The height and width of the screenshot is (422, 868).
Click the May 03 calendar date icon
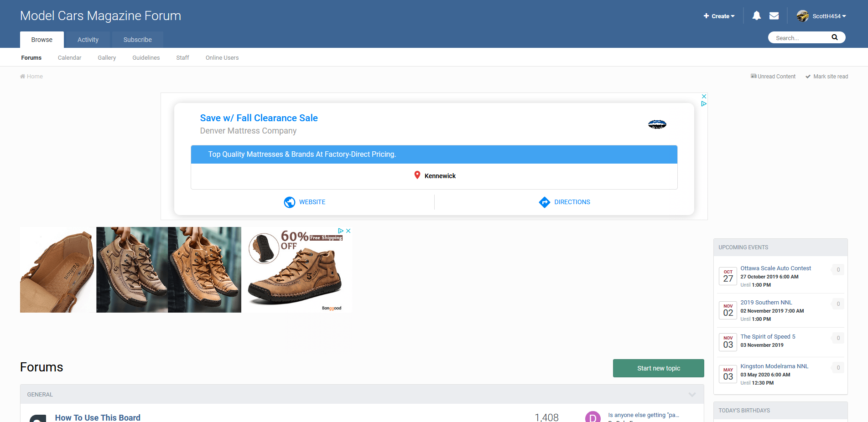[728, 374]
